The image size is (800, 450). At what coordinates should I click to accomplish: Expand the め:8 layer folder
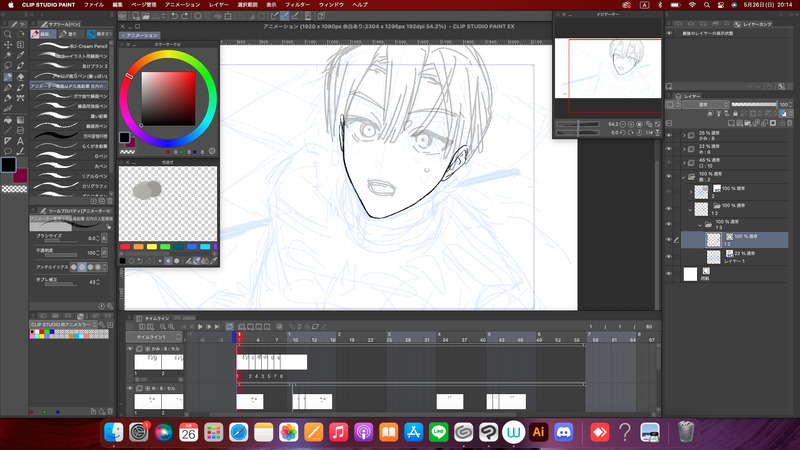(684, 149)
